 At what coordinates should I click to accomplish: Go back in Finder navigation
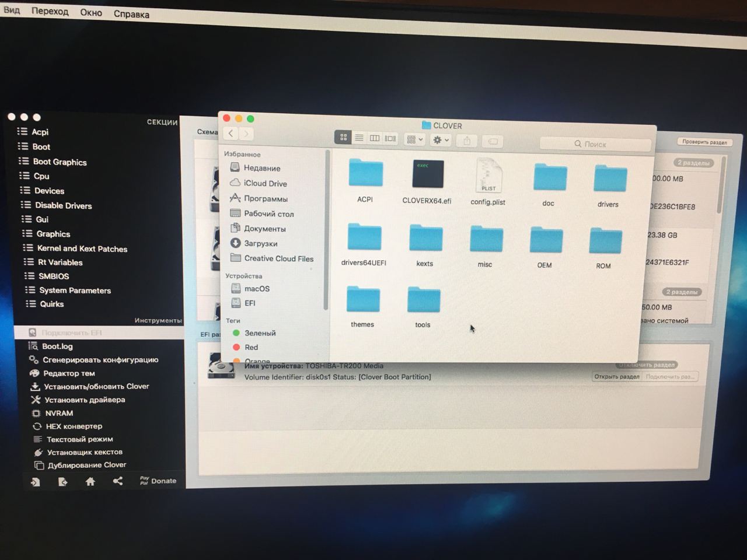click(x=231, y=134)
